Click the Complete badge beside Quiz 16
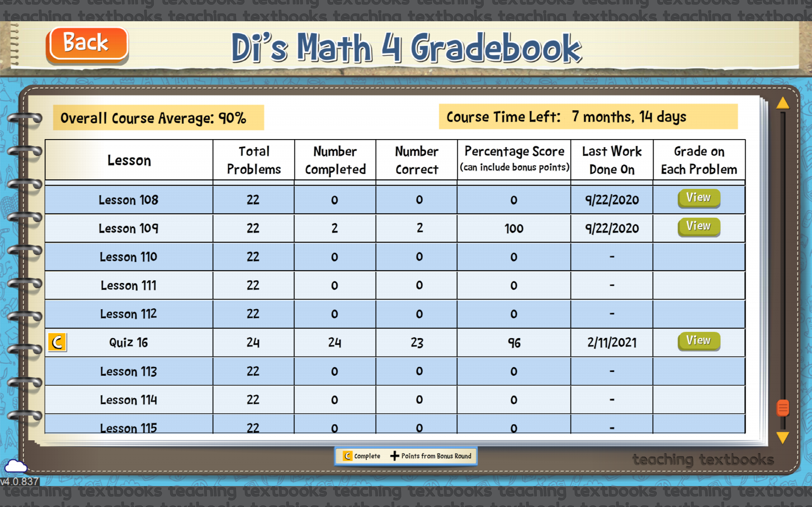Viewport: 812px width, 507px height. pyautogui.click(x=57, y=342)
